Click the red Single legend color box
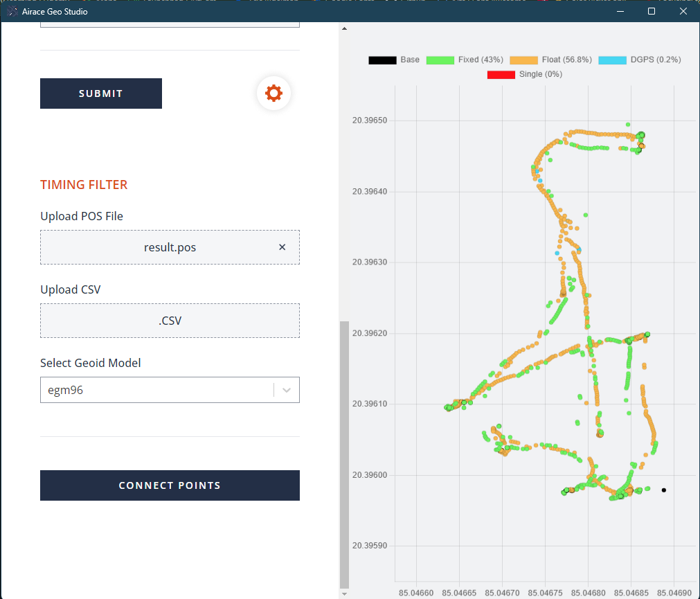 pyautogui.click(x=501, y=74)
